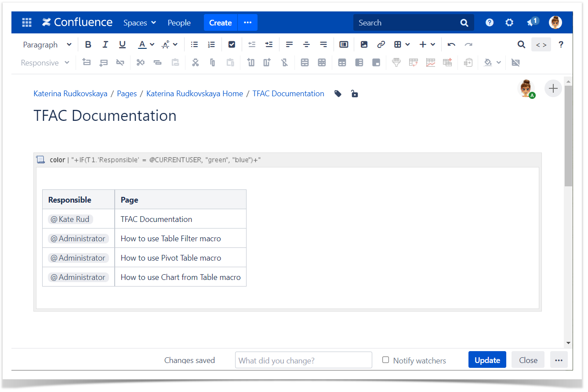The height and width of the screenshot is (392, 588).
Task: Insert a task list checkbox
Action: point(232,44)
